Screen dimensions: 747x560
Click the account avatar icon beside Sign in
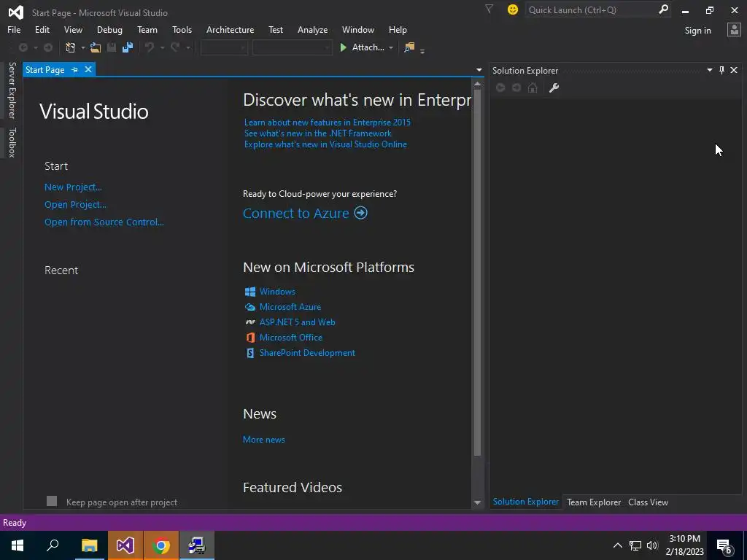coord(734,30)
